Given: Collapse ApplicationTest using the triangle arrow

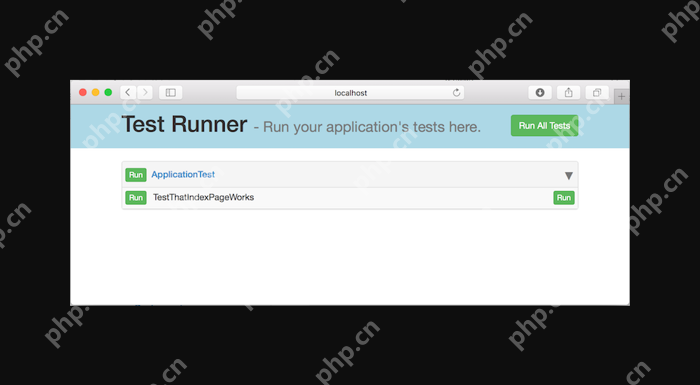Looking at the screenshot, I should pos(568,176).
